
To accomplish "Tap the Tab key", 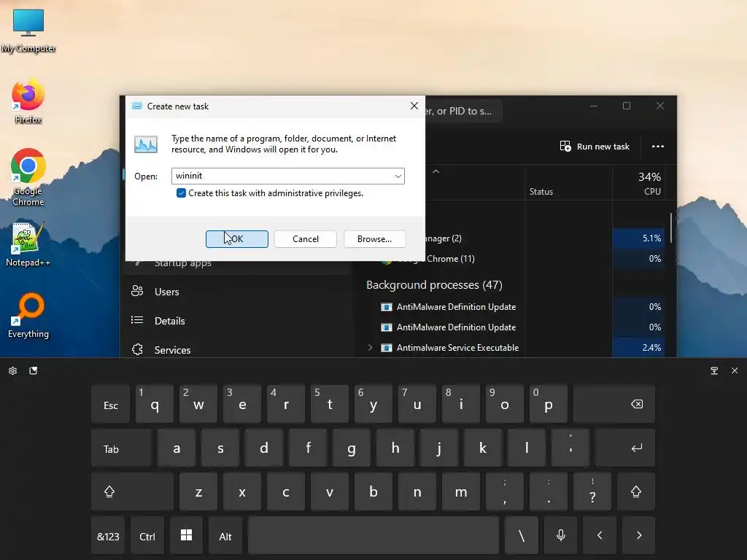I will point(122,448).
